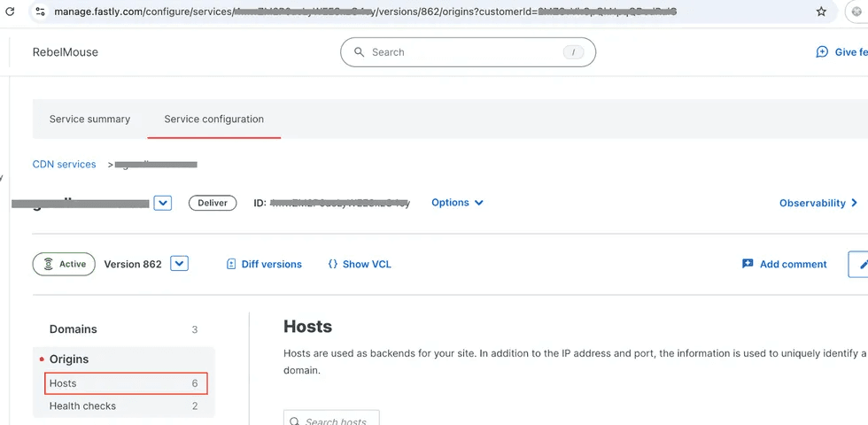Expand the Version 862 dropdown
Viewport: 868px width, 425px height.
(x=180, y=264)
